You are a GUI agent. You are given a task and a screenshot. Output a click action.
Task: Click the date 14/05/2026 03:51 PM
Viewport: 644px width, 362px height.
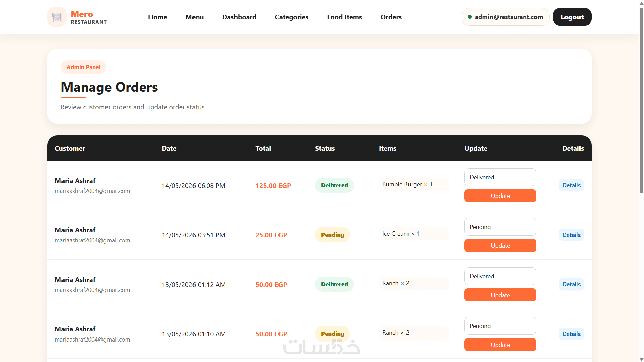[x=194, y=235]
